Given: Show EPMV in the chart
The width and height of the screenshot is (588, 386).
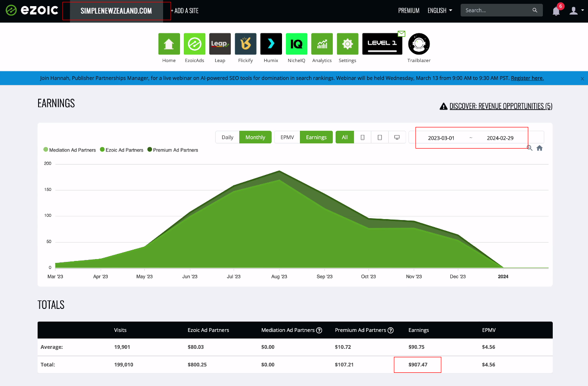Looking at the screenshot, I should pyautogui.click(x=287, y=137).
